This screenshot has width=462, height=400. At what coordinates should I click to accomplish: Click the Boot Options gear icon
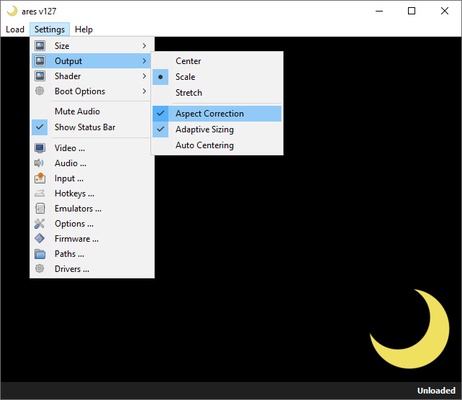click(x=40, y=91)
